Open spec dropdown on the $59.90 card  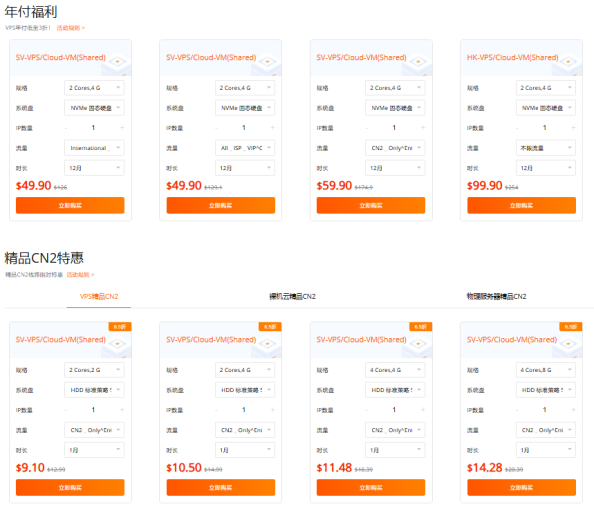point(395,88)
